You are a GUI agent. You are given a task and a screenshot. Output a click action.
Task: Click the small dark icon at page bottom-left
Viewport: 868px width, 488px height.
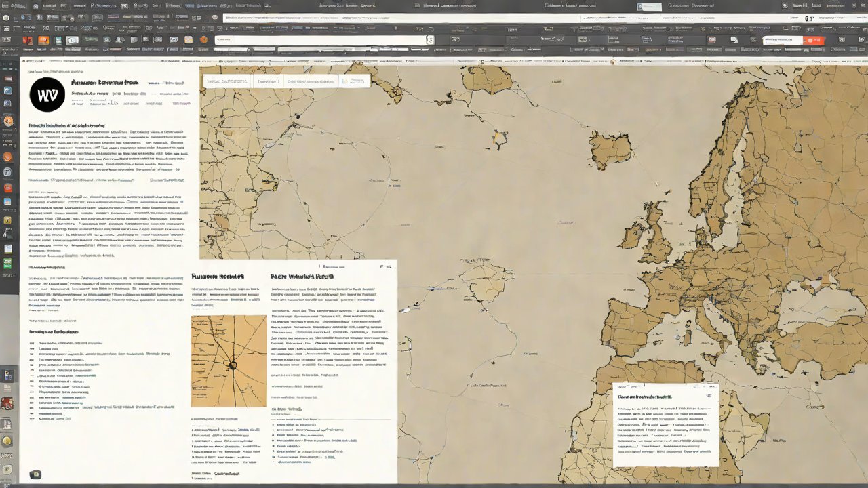pyautogui.click(x=36, y=474)
